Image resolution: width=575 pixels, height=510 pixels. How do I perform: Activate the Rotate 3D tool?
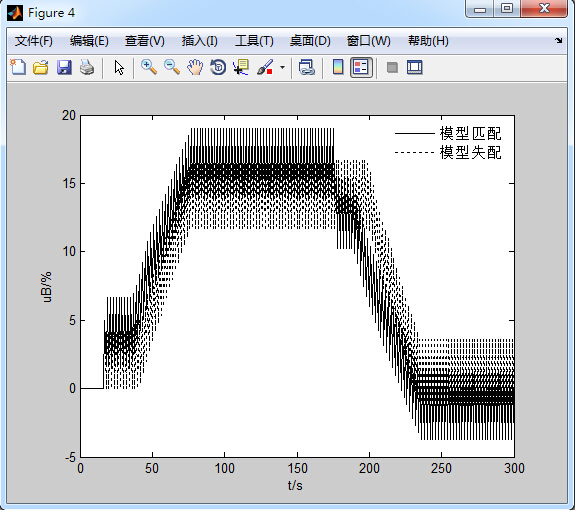click(x=218, y=67)
